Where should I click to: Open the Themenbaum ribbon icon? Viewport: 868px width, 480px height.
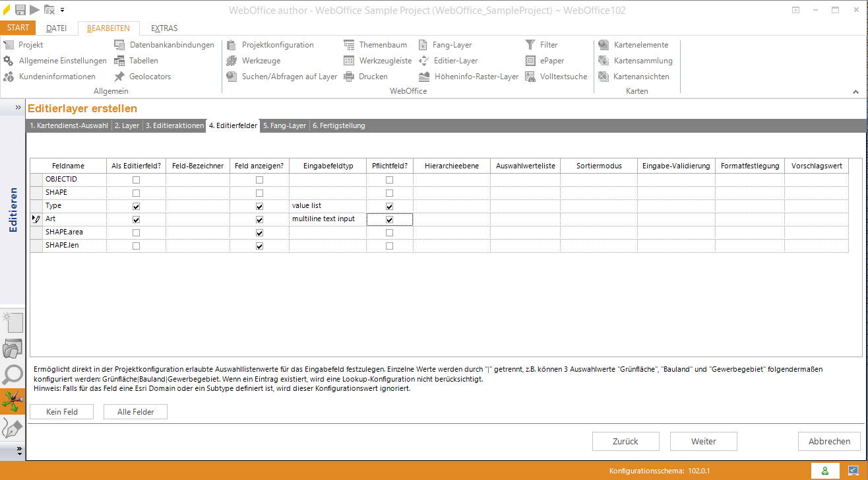349,45
